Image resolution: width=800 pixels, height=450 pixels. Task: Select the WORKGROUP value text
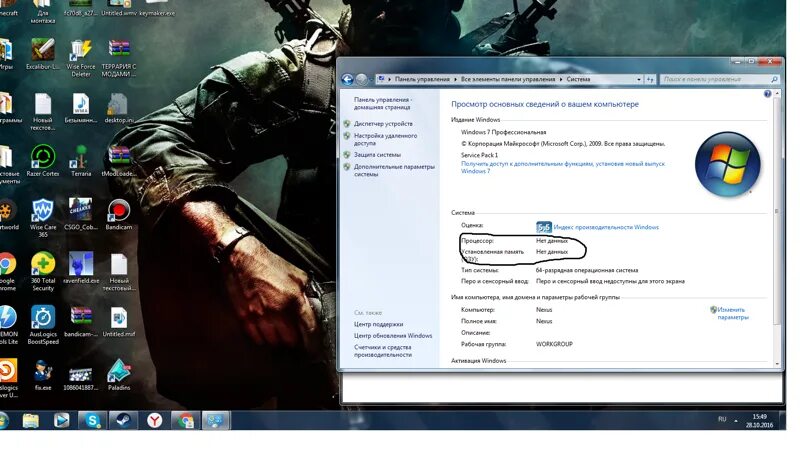(554, 344)
